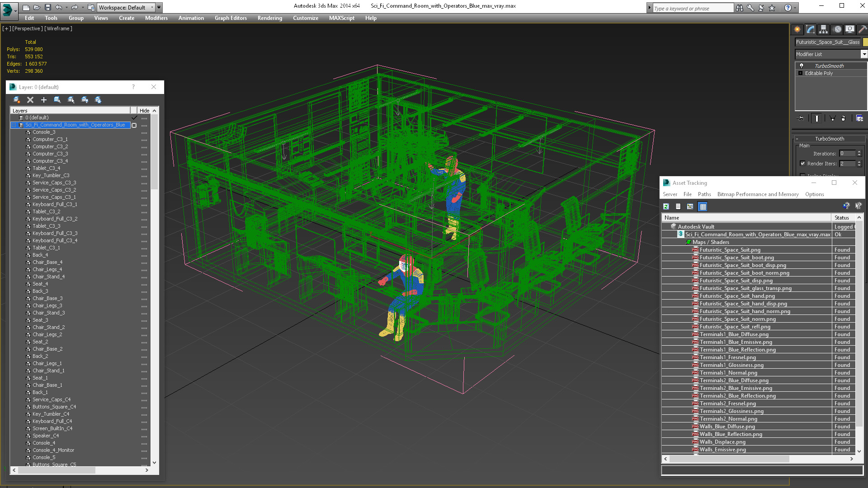The image size is (868, 488).
Task: Open the Workspace: Default dropdown
Action: click(x=127, y=7)
